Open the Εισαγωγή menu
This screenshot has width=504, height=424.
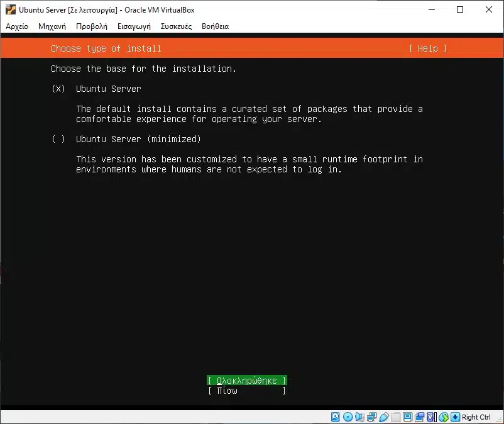134,26
